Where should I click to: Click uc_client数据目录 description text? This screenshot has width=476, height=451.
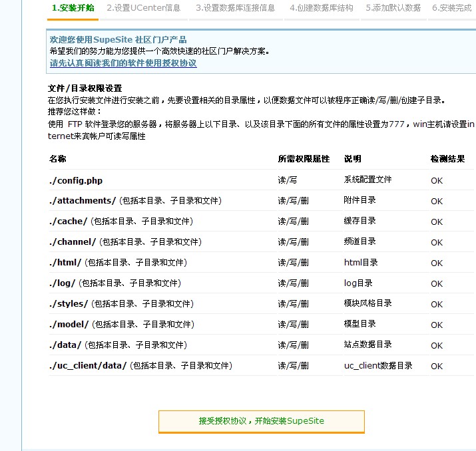point(378,366)
